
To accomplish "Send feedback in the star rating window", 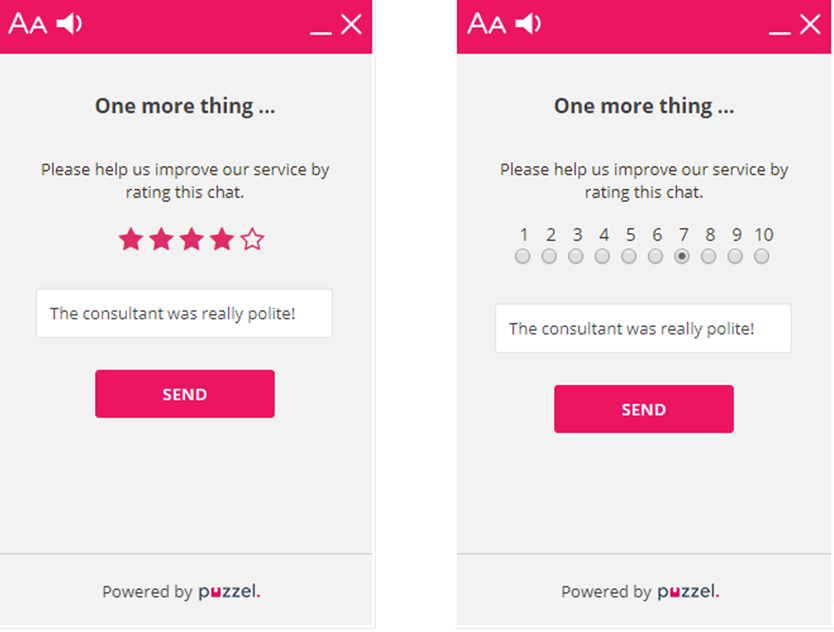I will click(185, 394).
